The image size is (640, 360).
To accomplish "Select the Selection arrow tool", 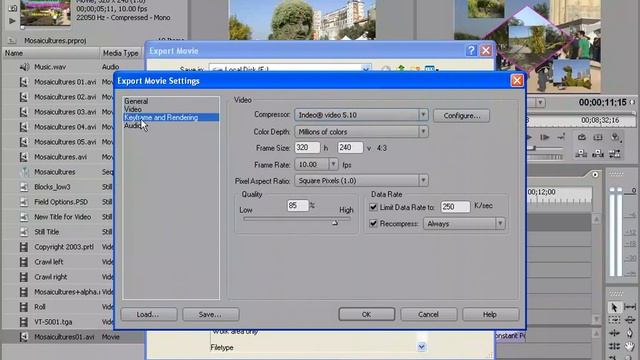I will 614,307.
